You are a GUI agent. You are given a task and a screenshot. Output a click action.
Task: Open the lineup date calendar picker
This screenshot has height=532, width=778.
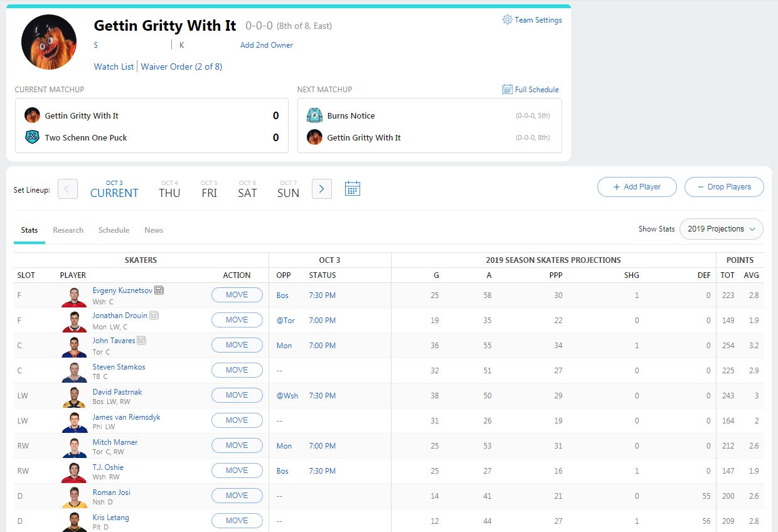[352, 188]
